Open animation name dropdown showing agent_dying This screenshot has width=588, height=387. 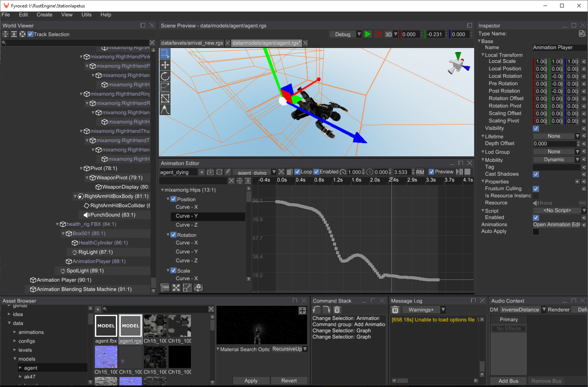[x=255, y=172]
